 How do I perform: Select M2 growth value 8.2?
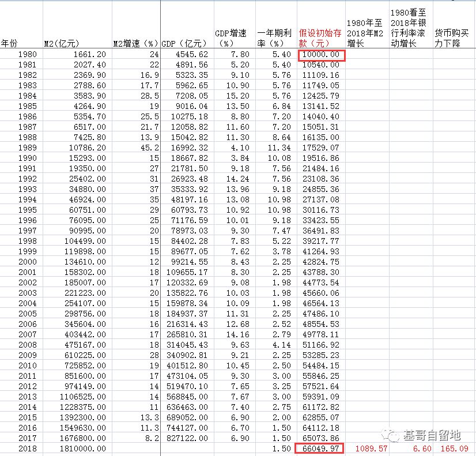[152, 438]
